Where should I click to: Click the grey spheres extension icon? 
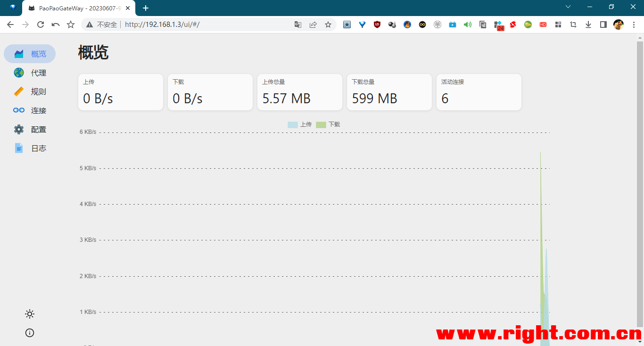pos(392,25)
